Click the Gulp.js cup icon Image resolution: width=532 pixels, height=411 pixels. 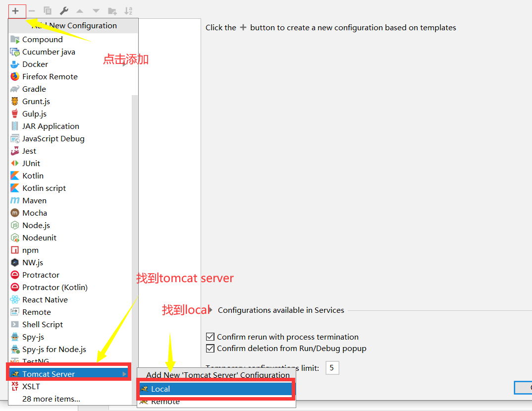click(15, 114)
